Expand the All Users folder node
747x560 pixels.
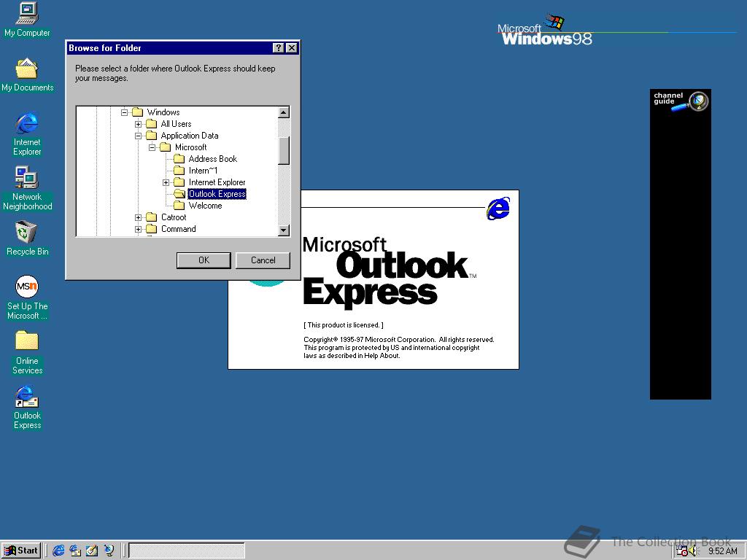(x=138, y=124)
